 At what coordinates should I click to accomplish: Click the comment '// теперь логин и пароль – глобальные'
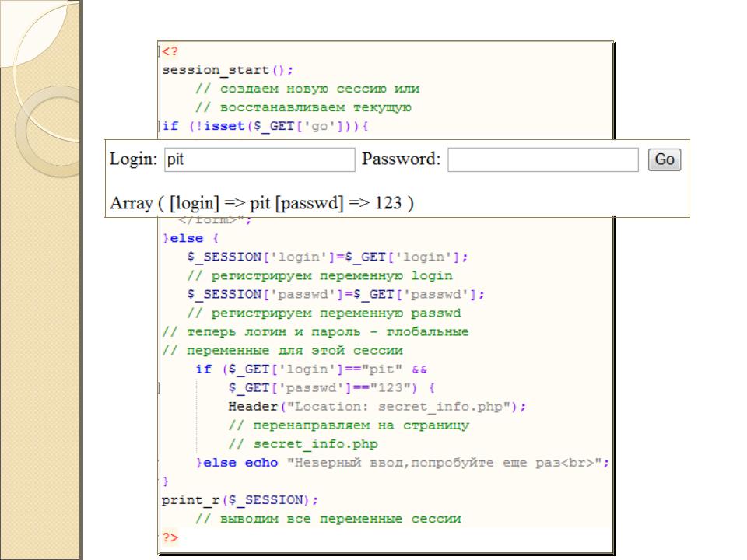coord(315,332)
